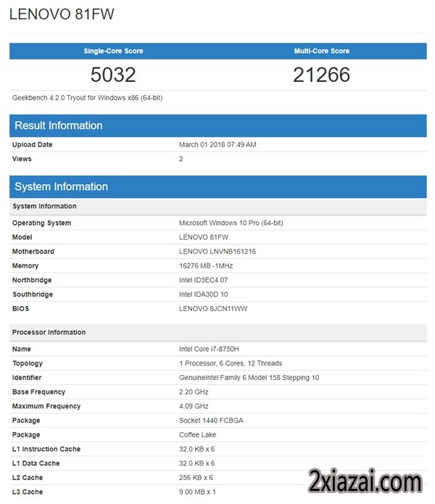Select Microsoft Windows 10 Pro (64-bit) value
The width and height of the screenshot is (435, 504).
(x=231, y=223)
